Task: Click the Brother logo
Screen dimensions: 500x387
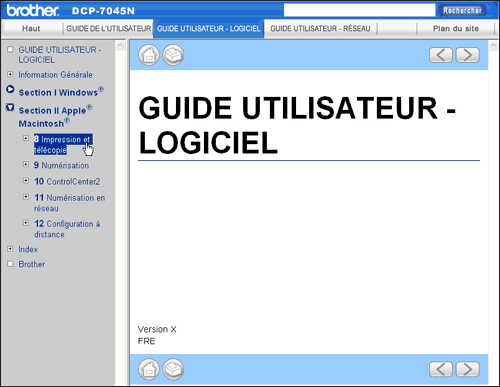Action: [33, 10]
